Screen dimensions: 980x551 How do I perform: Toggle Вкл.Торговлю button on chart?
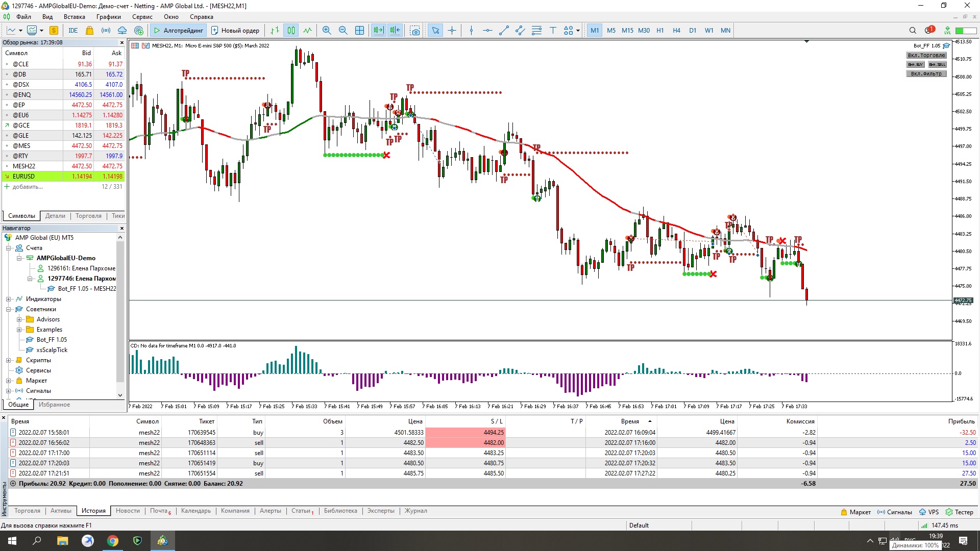pyautogui.click(x=926, y=55)
